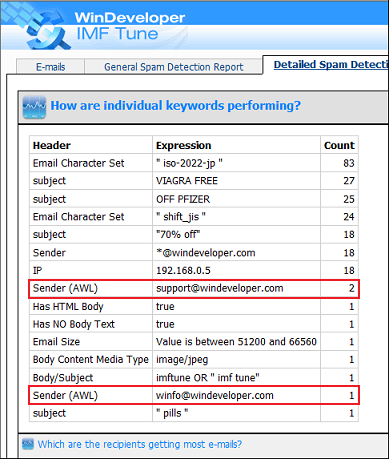Select the Body/Subject header cell
The width and height of the screenshot is (389, 459).
tap(91, 378)
